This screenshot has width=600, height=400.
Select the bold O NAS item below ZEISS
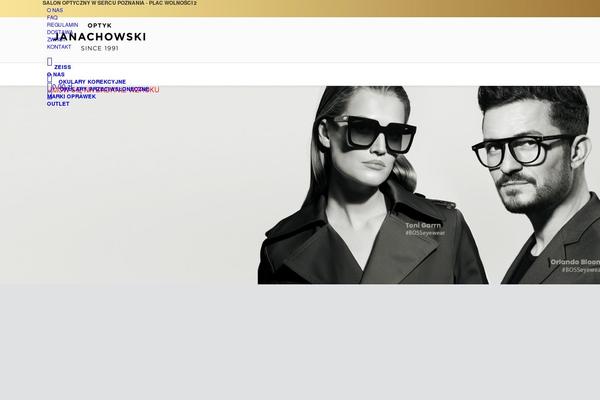coord(56,75)
